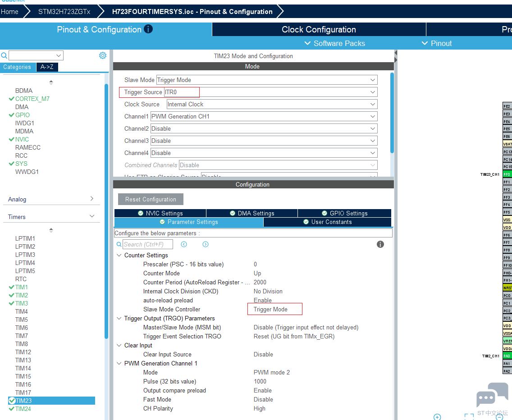This screenshot has height=420, width=512.
Task: Click the info icon beside Pinout & Configuration
Action: (x=148, y=29)
